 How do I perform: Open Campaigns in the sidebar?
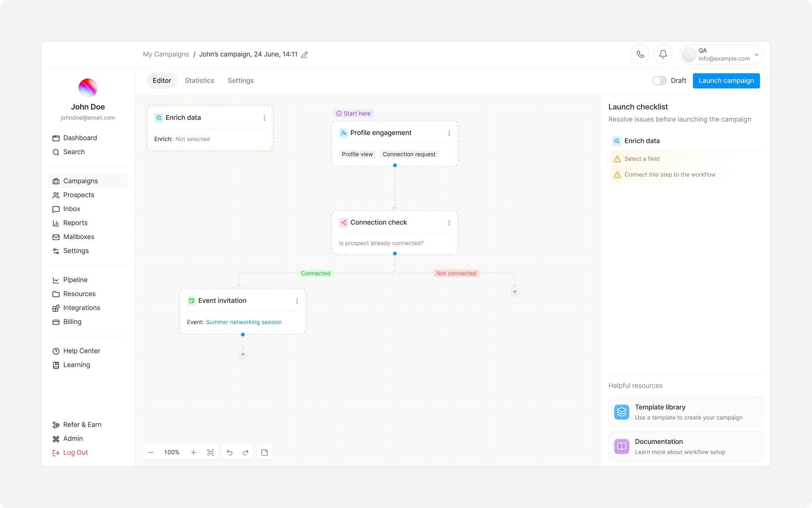tap(88, 181)
